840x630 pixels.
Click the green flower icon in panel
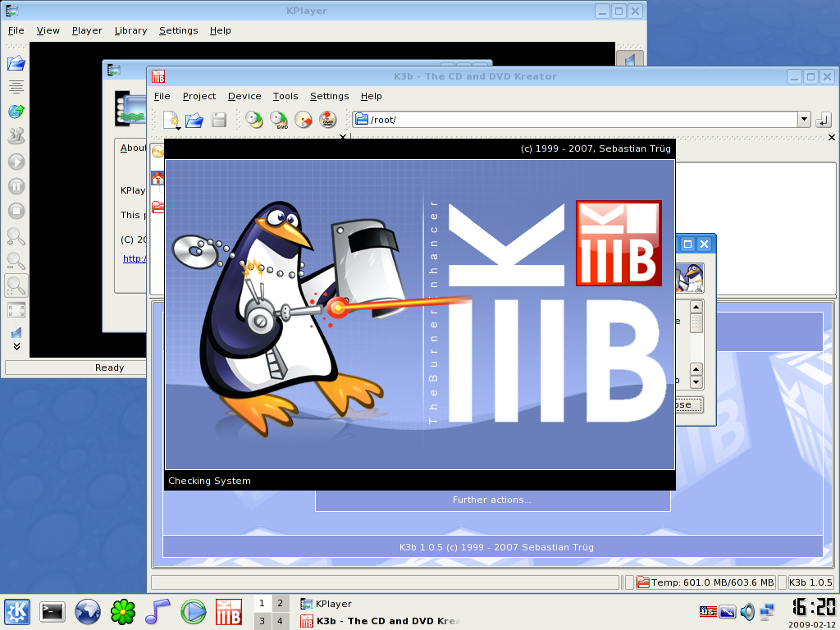click(123, 612)
